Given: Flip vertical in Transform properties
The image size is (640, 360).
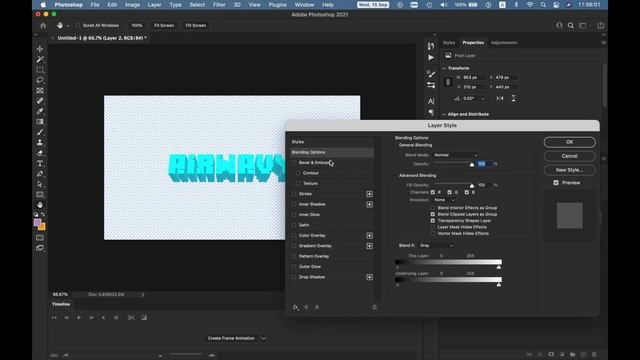Looking at the screenshot, I should (x=513, y=98).
